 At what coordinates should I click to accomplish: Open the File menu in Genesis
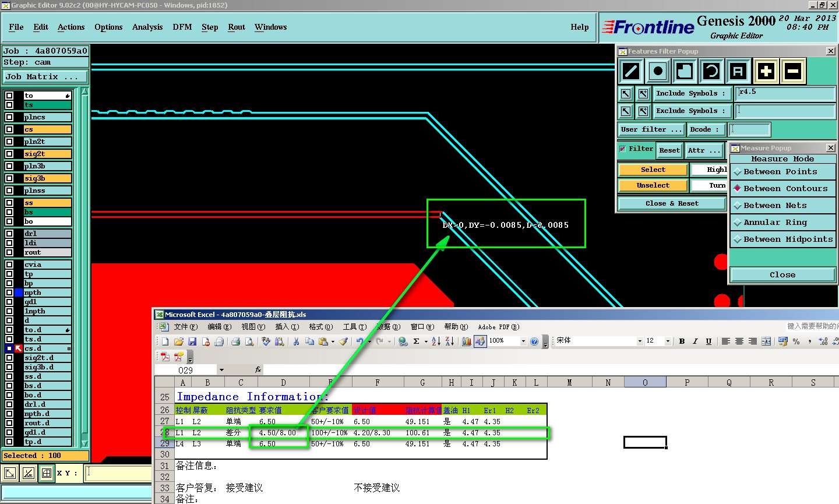click(x=16, y=27)
